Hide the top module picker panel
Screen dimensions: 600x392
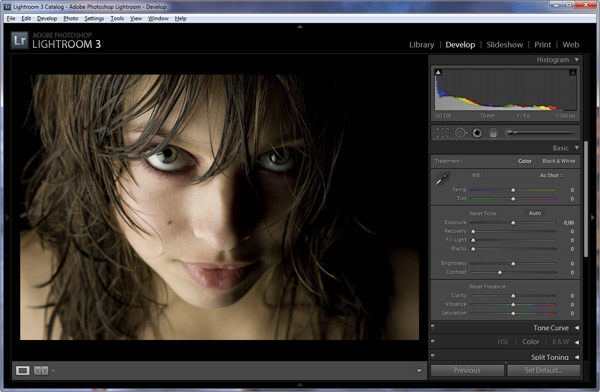[300, 27]
